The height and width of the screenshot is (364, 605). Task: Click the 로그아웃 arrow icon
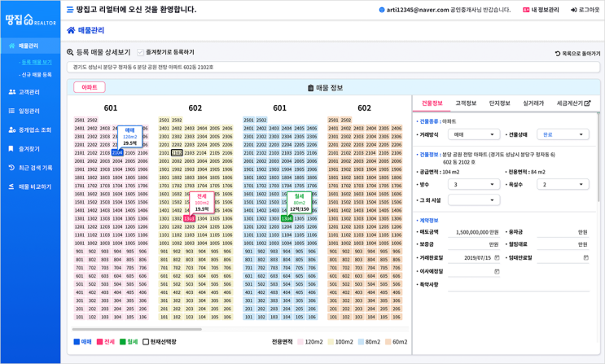(x=574, y=10)
